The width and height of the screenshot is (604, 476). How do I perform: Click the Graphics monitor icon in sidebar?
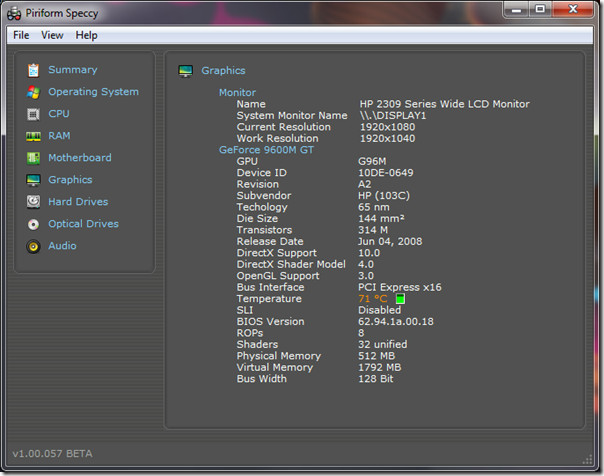tap(33, 180)
